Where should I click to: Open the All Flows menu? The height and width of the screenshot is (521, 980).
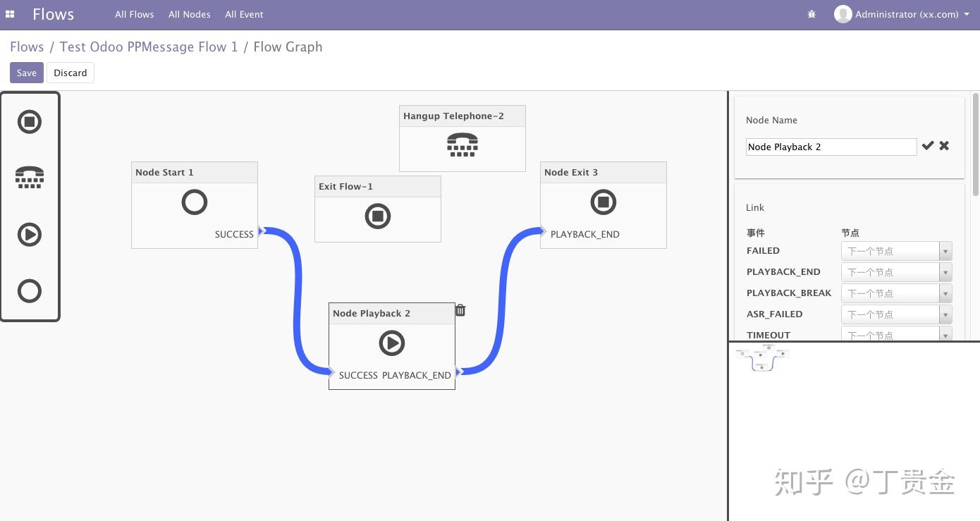point(134,14)
